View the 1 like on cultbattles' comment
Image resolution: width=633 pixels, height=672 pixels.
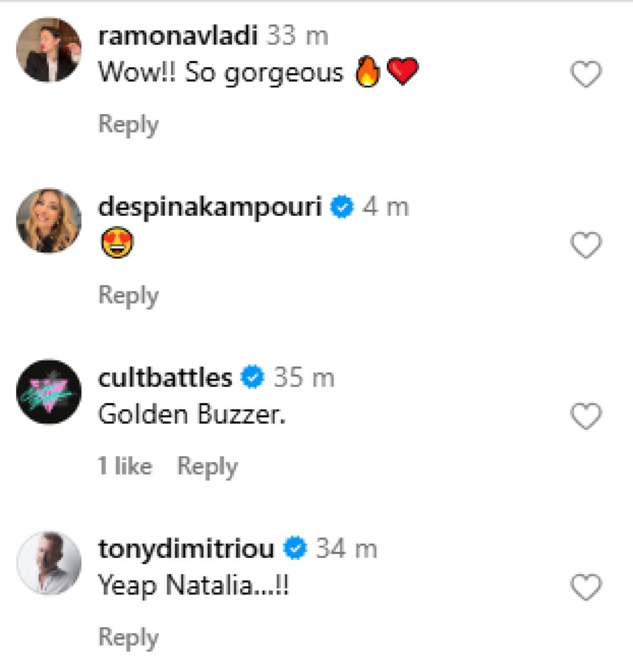pyautogui.click(x=125, y=466)
